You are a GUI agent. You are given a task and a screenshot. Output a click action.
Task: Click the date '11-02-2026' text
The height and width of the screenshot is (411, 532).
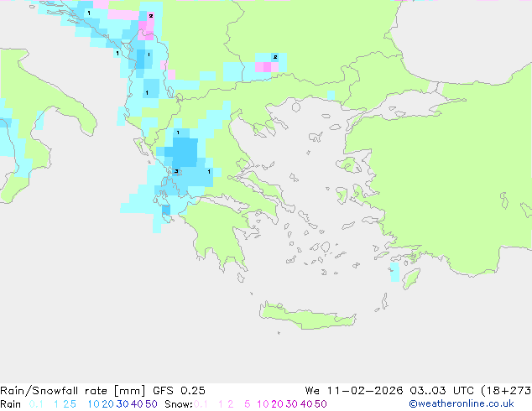365,391
